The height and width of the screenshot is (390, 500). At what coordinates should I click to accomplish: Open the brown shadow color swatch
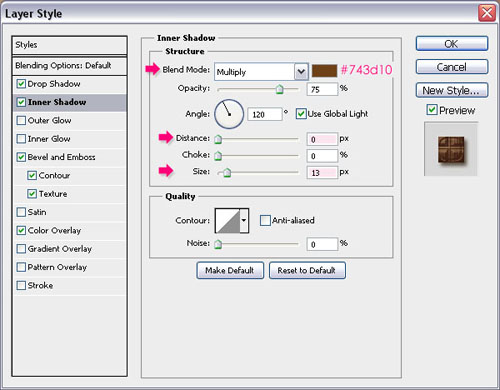pyautogui.click(x=324, y=71)
